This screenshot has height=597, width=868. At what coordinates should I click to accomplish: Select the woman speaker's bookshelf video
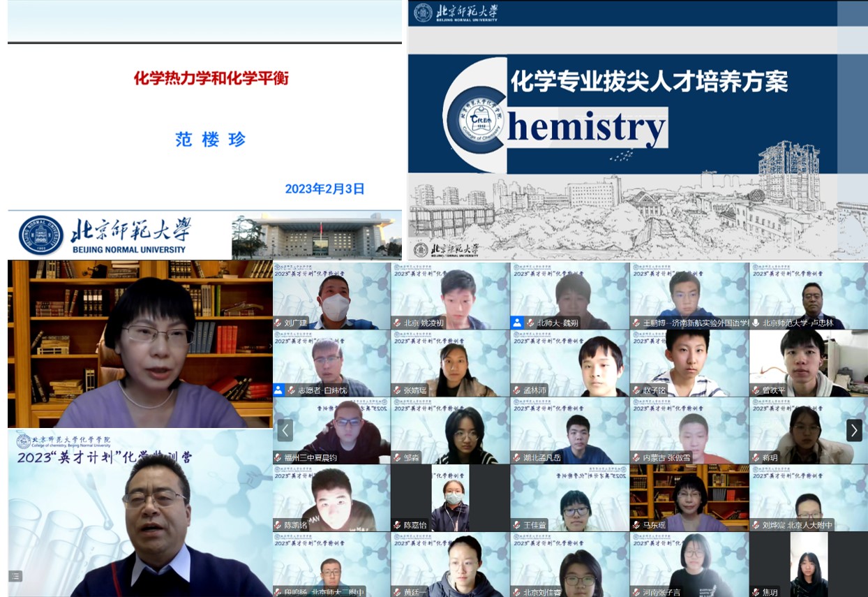pyautogui.click(x=140, y=344)
